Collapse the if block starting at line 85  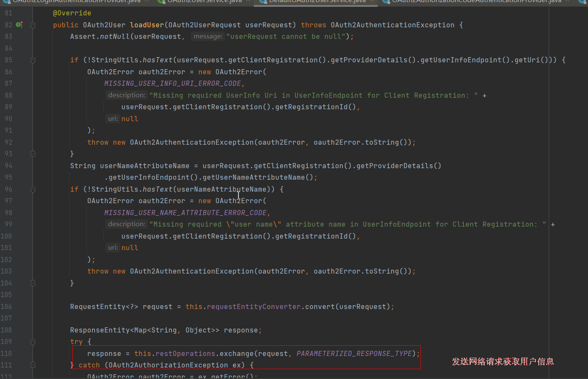coord(33,60)
